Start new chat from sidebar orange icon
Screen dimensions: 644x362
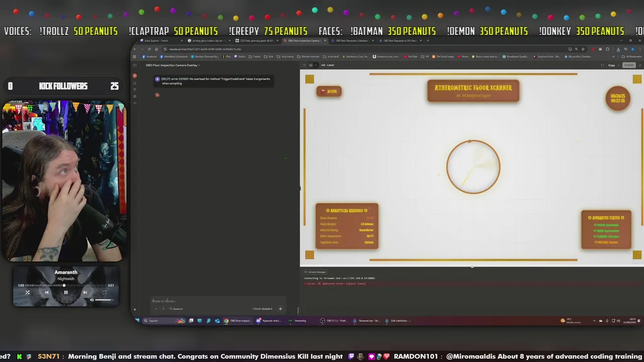134,75
